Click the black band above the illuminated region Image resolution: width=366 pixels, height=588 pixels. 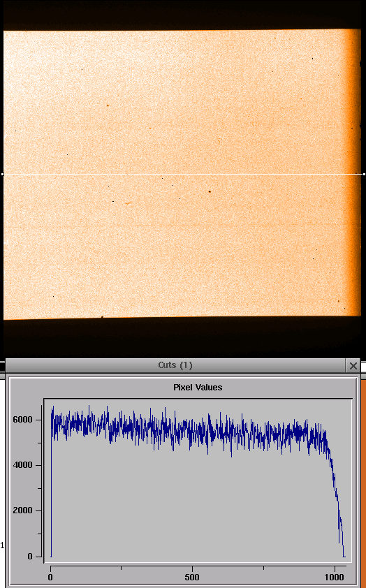click(x=183, y=15)
